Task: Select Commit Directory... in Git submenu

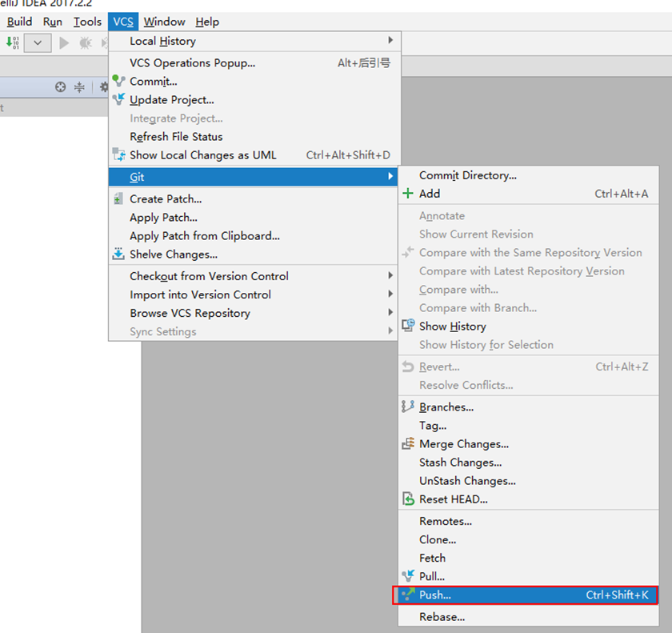Action: (x=529, y=175)
